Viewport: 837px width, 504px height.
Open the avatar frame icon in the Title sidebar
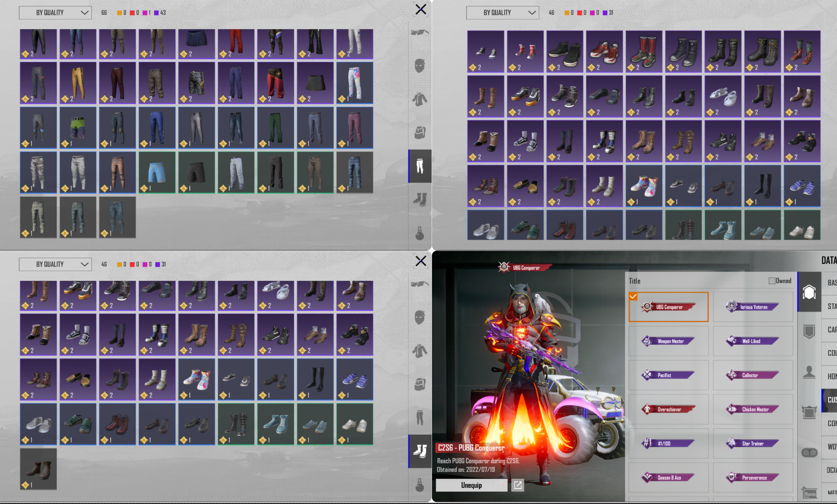click(809, 412)
